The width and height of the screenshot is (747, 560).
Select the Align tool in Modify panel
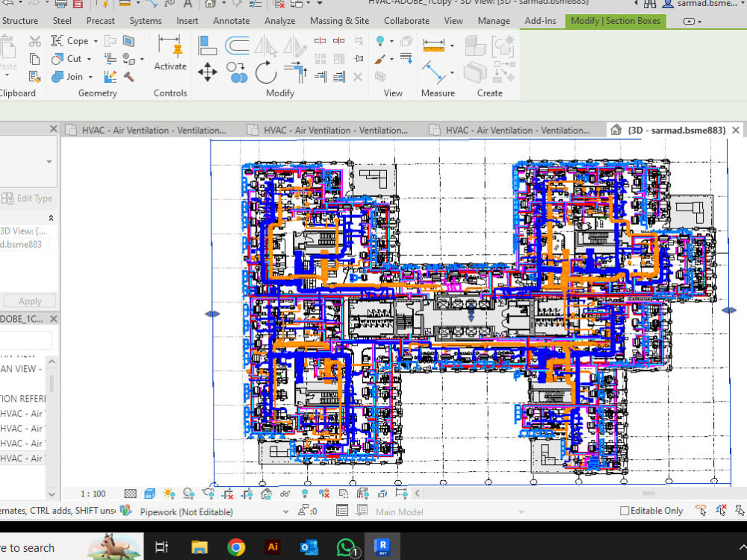207,46
